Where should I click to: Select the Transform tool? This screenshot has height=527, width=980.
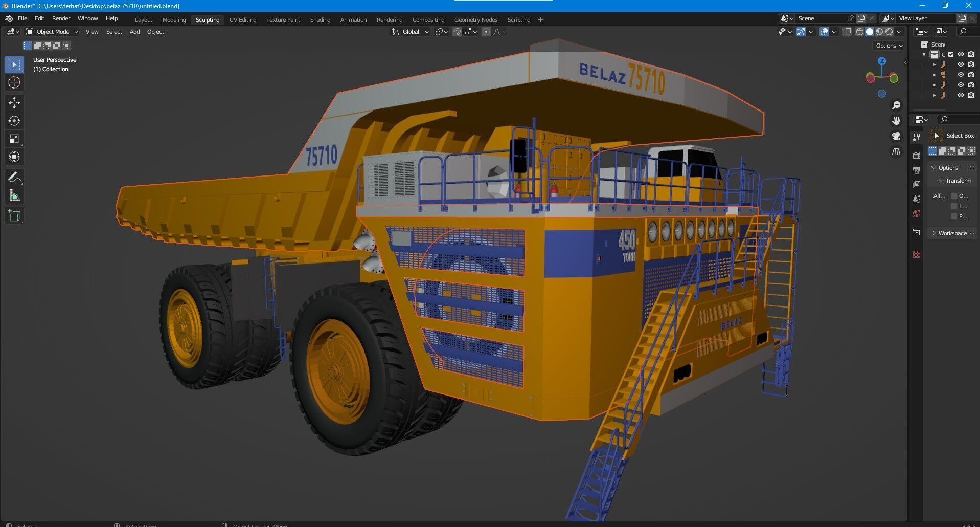coord(14,157)
